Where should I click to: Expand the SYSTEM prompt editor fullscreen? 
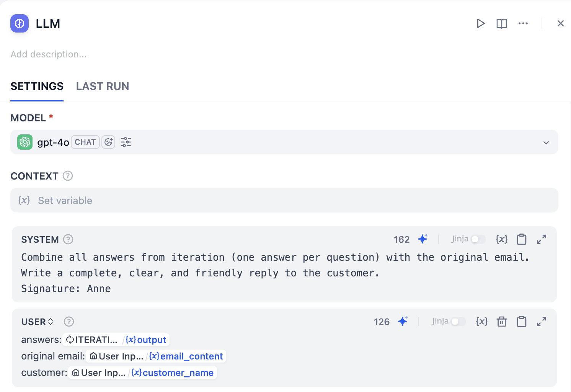(x=541, y=239)
